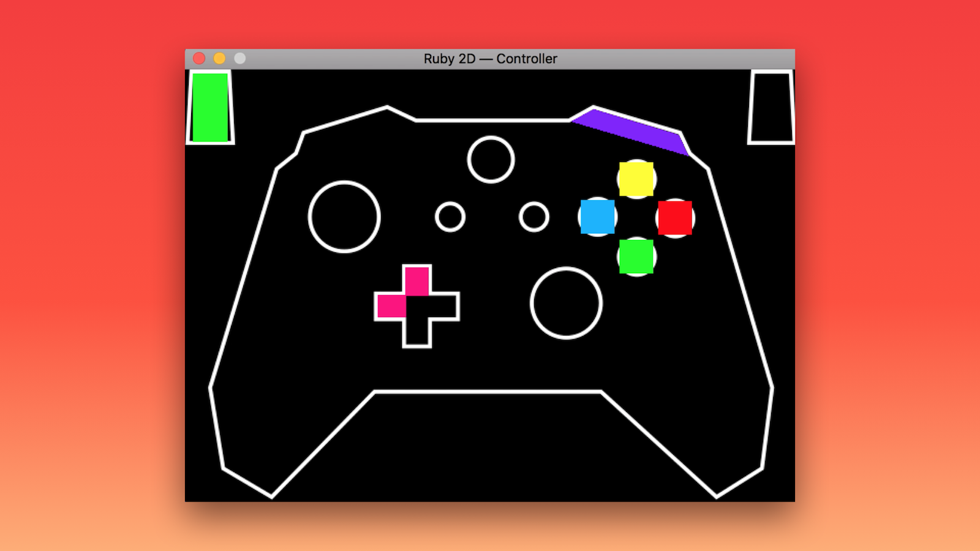The image size is (980, 551).
Task: Click the green A face button
Action: coord(636,257)
